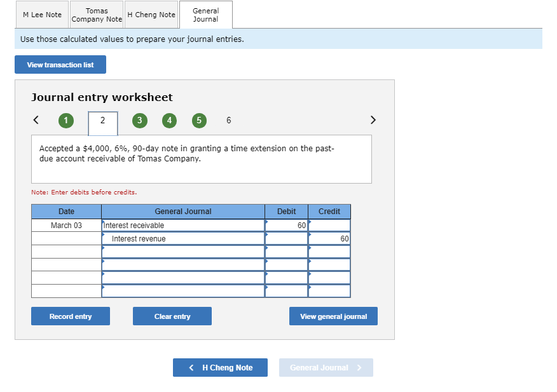Click the disabled General Journal next button

click(326, 367)
